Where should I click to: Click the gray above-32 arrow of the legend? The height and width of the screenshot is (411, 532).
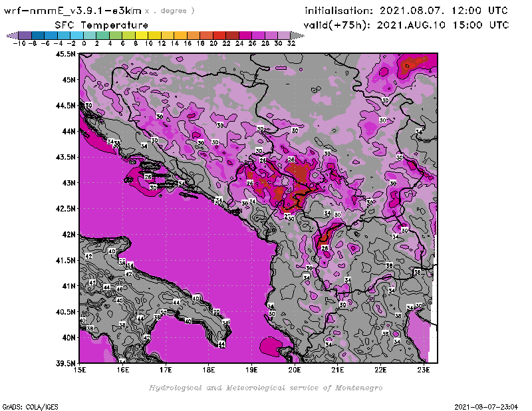[297, 35]
